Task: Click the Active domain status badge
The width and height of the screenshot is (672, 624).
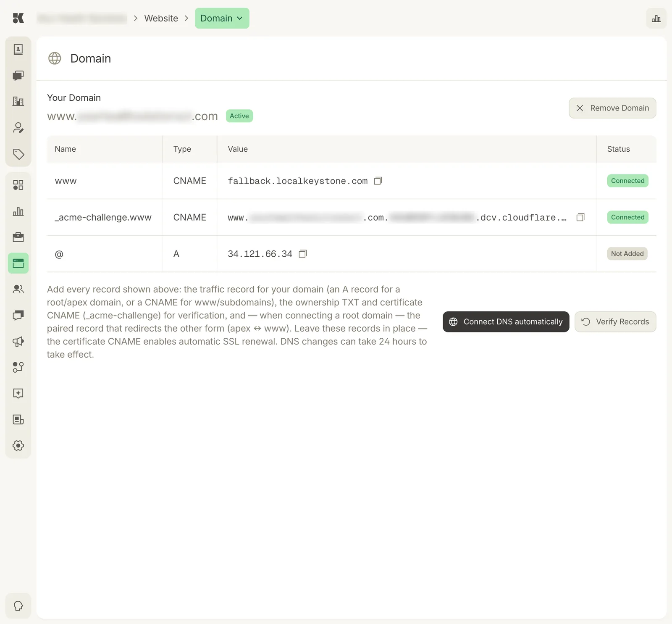Action: pyautogui.click(x=239, y=116)
